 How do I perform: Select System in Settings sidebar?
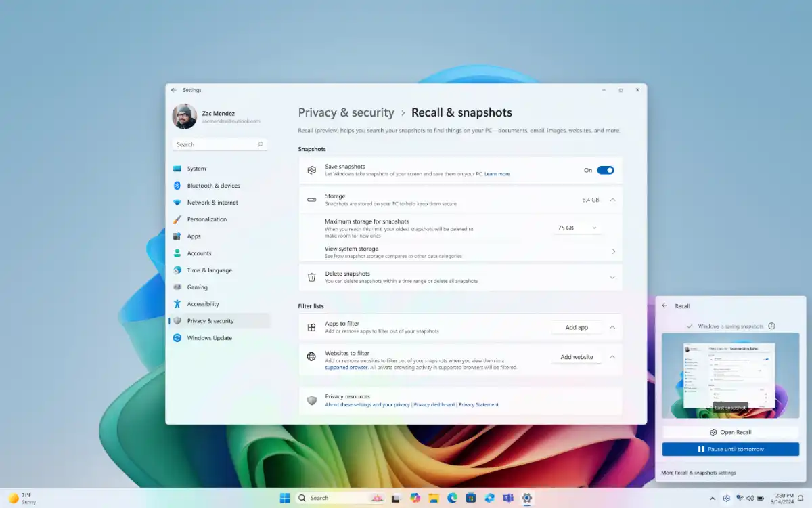[219, 169]
